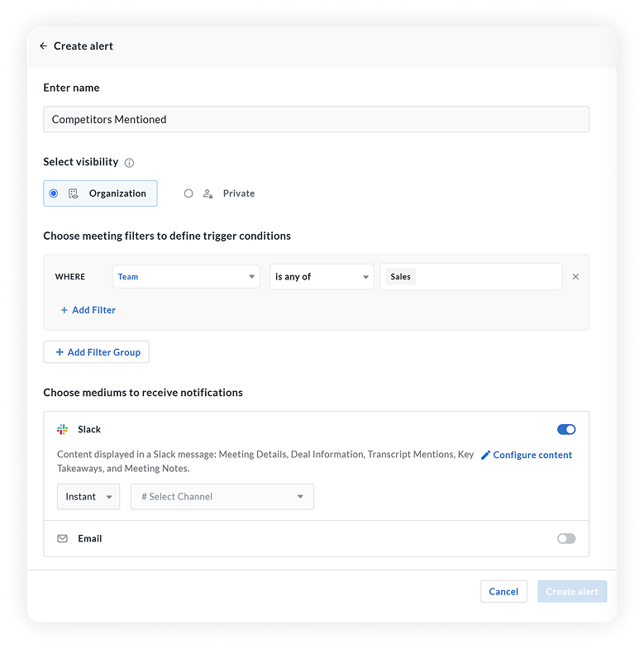Viewport: 644px width, 649px height.
Task: Click the filter values field containing Sales
Action: pyautogui.click(x=471, y=276)
